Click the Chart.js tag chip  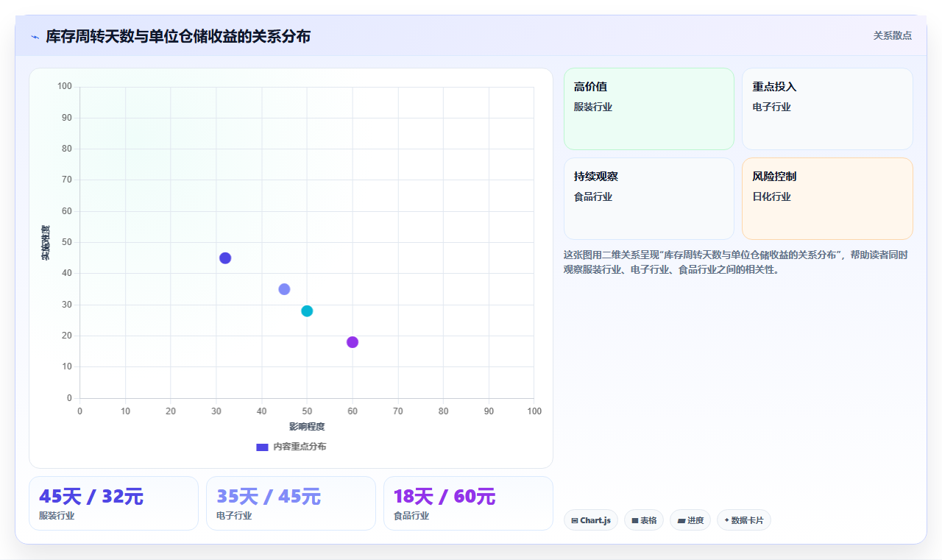(x=590, y=520)
